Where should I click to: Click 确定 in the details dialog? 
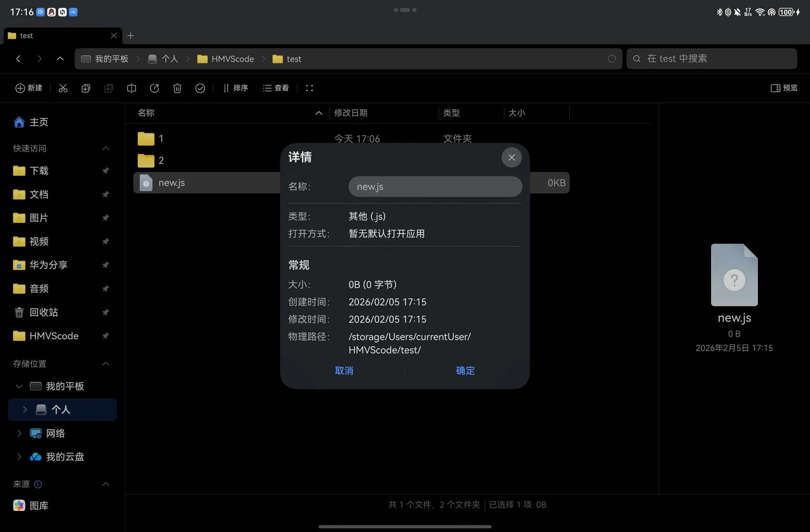coord(465,370)
